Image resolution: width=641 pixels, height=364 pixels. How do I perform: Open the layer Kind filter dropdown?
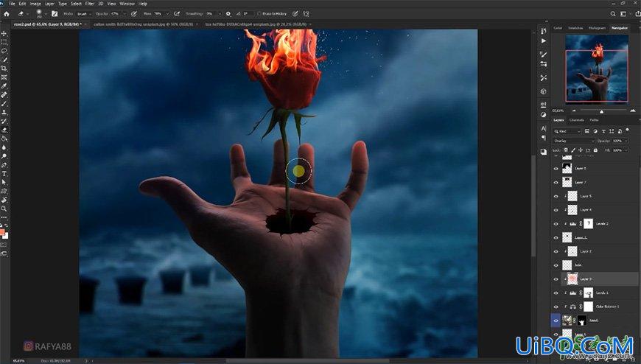tap(567, 131)
